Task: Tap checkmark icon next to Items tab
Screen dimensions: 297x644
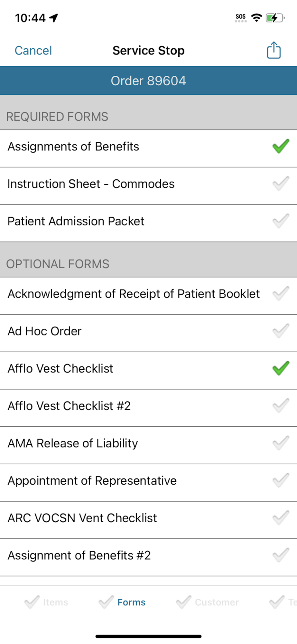Action: pyautogui.click(x=32, y=602)
